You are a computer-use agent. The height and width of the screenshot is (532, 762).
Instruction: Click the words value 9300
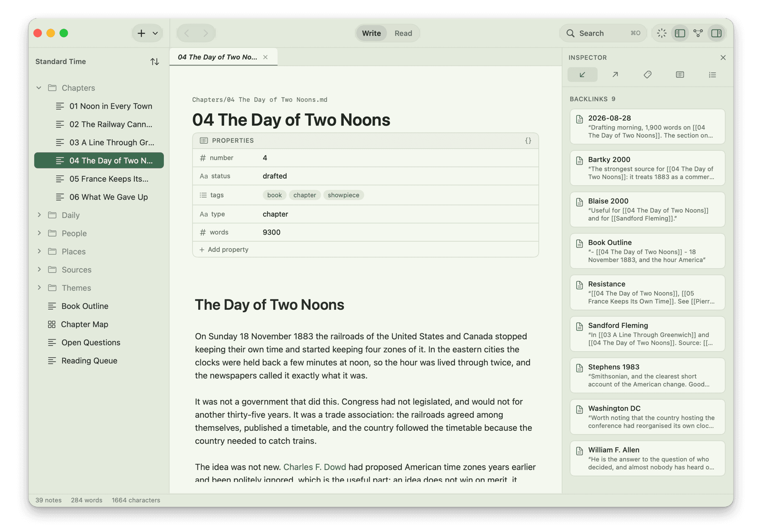[271, 232]
